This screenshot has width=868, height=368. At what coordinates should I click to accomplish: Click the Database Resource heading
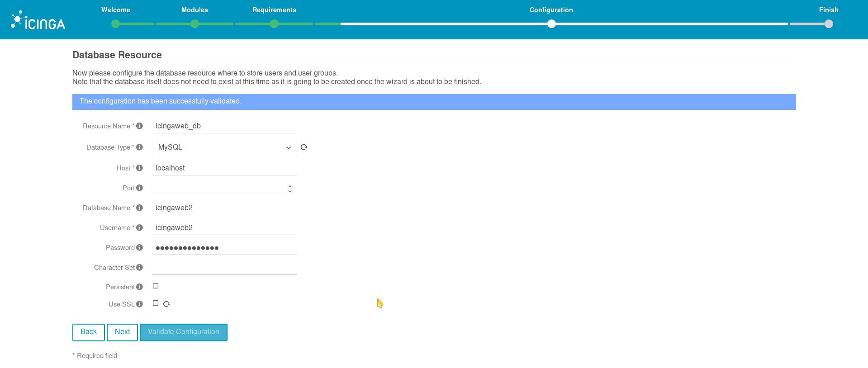pyautogui.click(x=117, y=55)
